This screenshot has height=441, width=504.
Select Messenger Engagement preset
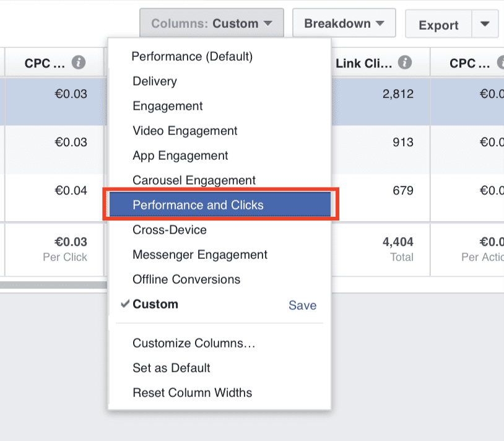tap(199, 254)
